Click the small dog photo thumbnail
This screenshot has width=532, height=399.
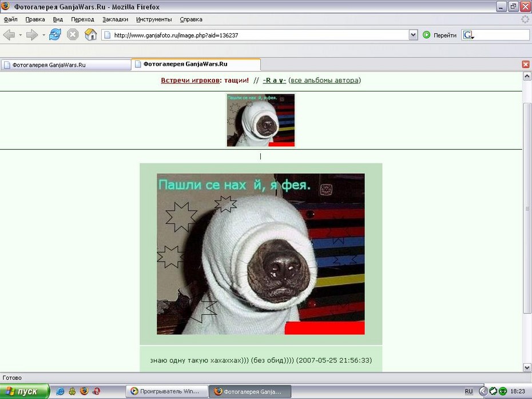click(261, 121)
